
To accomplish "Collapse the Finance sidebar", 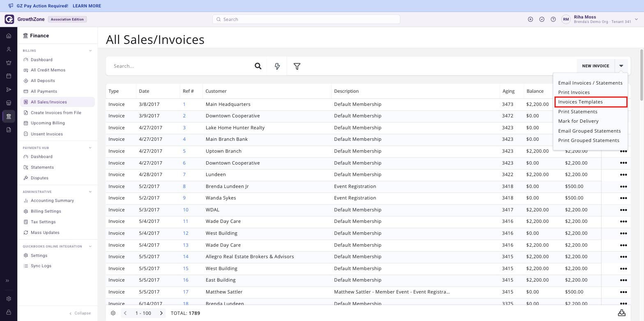I will 80,313.
